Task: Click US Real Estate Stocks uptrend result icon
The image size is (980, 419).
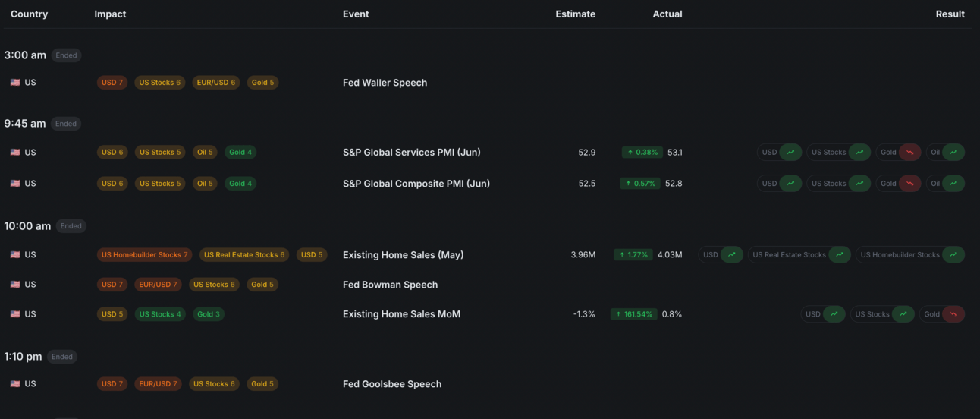Action: coord(840,255)
